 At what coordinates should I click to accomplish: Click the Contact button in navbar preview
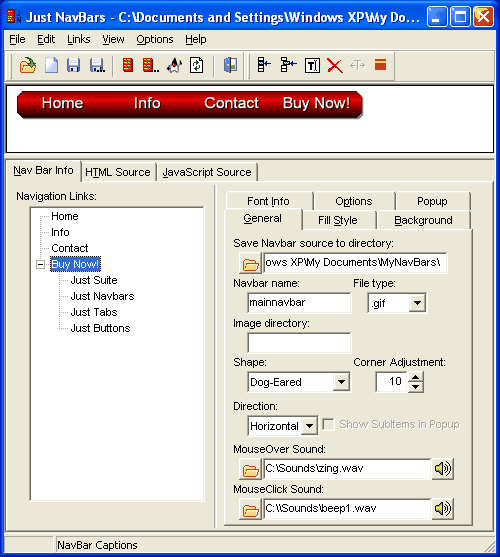[x=232, y=103]
